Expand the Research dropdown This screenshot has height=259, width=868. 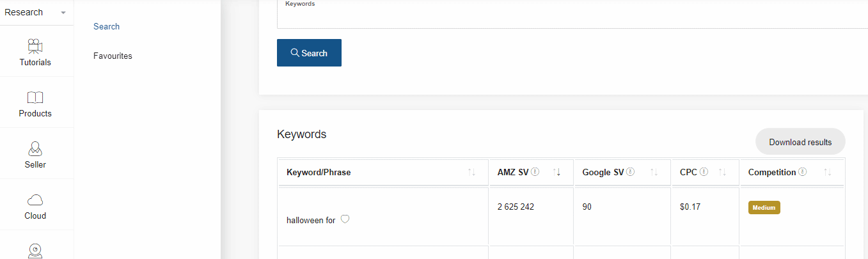click(x=35, y=12)
